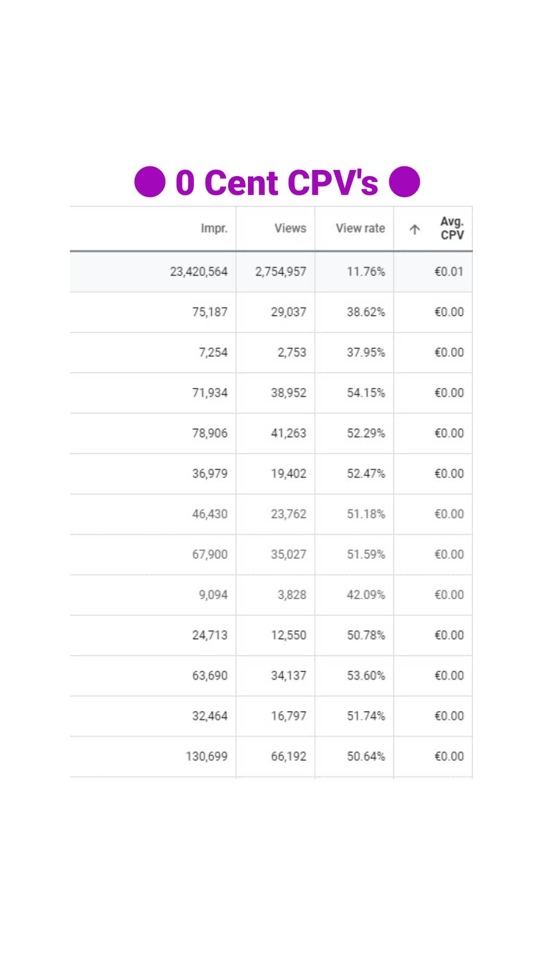The height and width of the screenshot is (980, 551).
Task: Click the 11.76% total view rate
Action: 366,272
